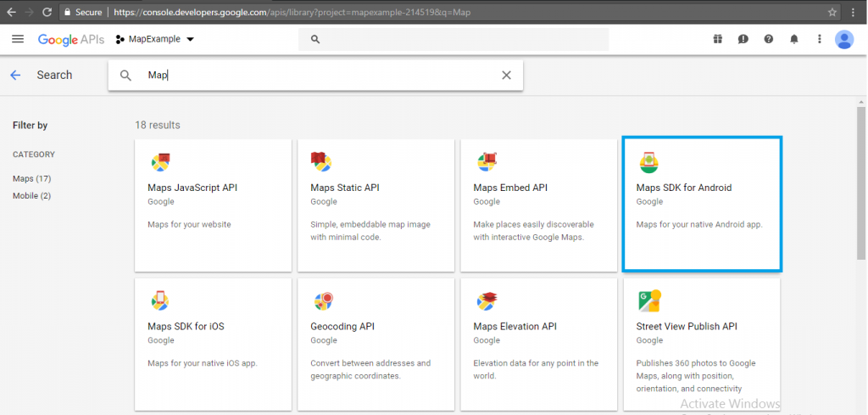The width and height of the screenshot is (868, 415).
Task: Click the API library search box containing Map
Action: tap(315, 76)
